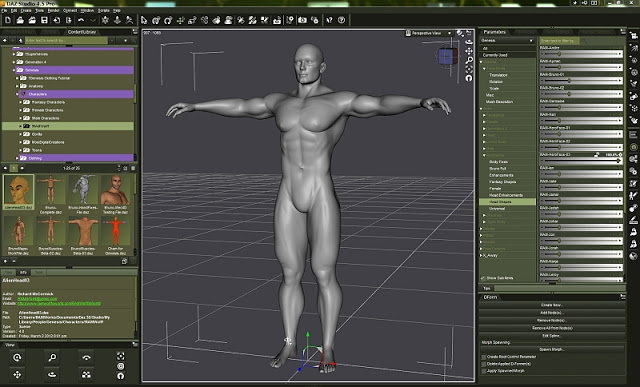Click the slider at 100% in the list
Screen dimensions: 640x387
(581, 161)
